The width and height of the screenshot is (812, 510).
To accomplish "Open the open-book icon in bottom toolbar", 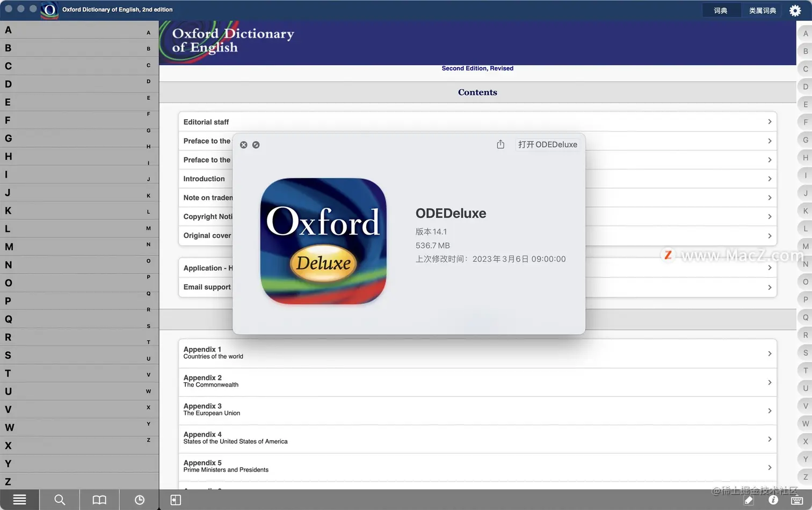I will (x=99, y=500).
